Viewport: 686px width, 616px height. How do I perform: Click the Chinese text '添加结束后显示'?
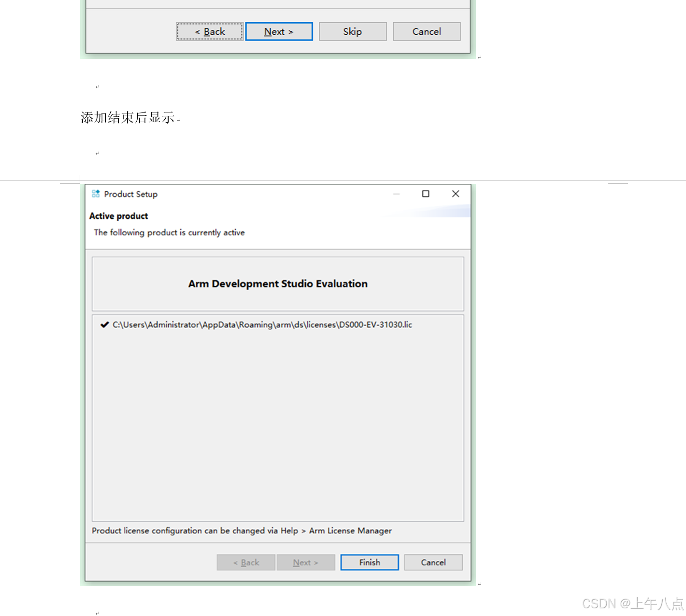128,117
